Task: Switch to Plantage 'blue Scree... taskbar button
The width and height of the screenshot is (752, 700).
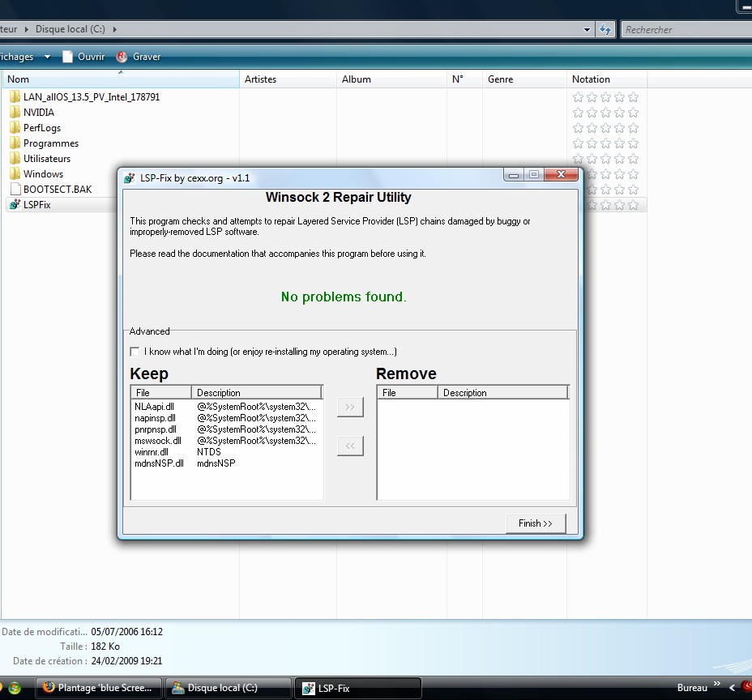Action: [100, 688]
